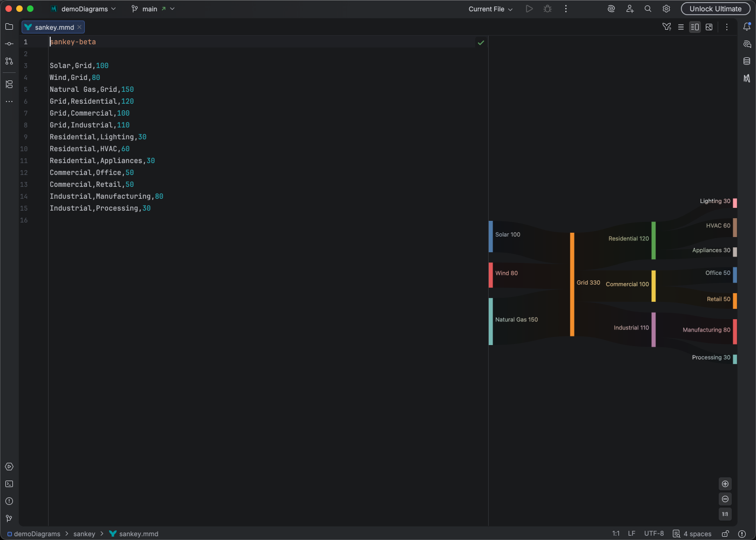This screenshot has width=756, height=540.
Task: Toggle the Commit tool window
Action: (9, 44)
